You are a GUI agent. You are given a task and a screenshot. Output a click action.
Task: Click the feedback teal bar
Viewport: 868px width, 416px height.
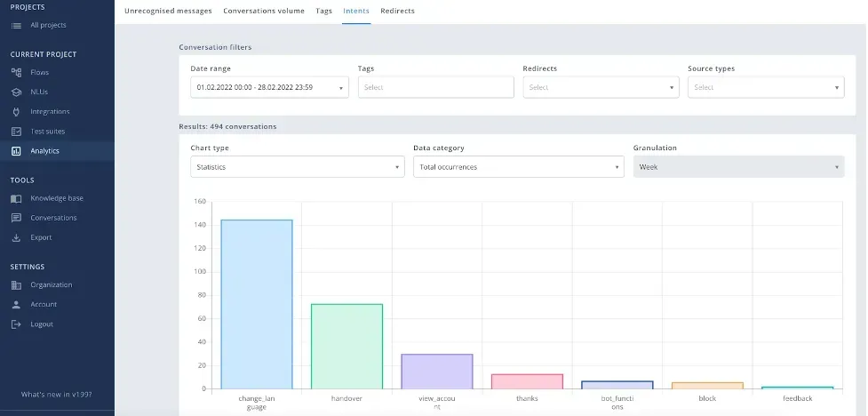[x=798, y=388]
